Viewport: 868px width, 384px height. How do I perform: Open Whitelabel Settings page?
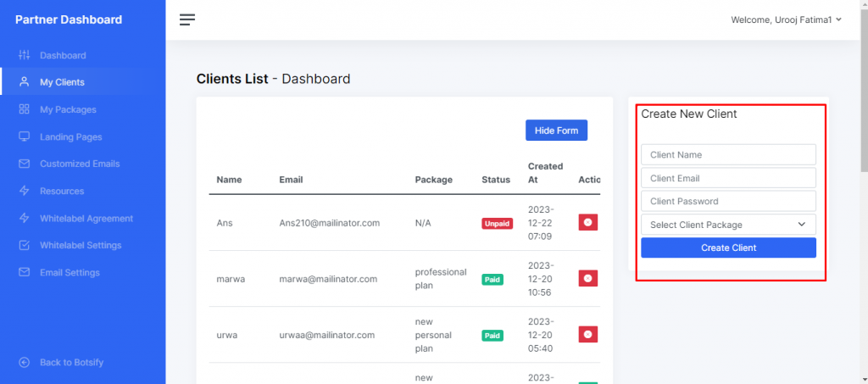tap(81, 245)
